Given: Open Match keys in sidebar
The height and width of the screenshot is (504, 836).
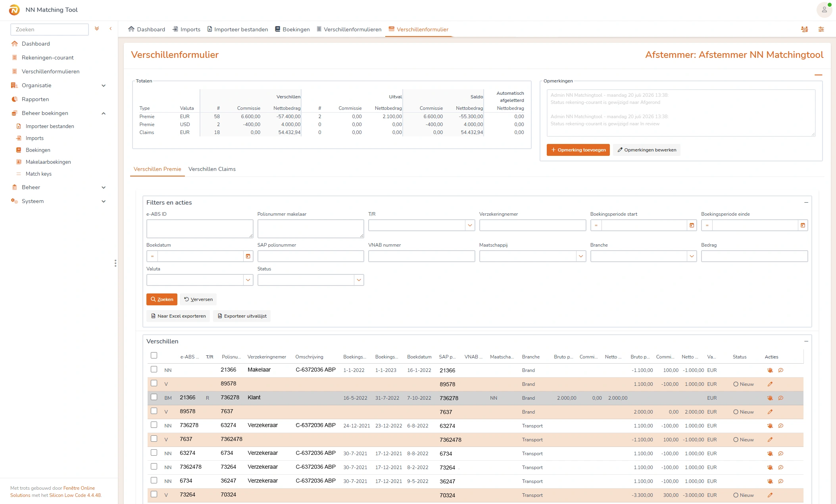Looking at the screenshot, I should click(38, 174).
